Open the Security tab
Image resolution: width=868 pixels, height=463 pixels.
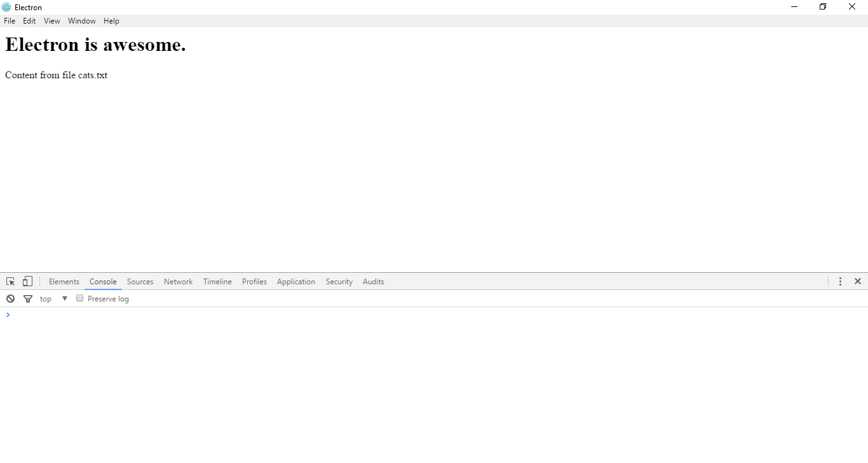pyautogui.click(x=339, y=282)
